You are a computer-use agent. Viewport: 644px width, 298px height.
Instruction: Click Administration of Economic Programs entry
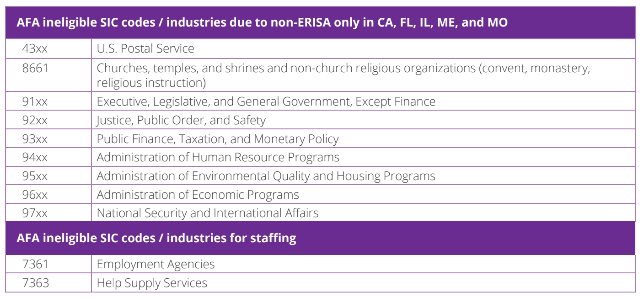[198, 195]
